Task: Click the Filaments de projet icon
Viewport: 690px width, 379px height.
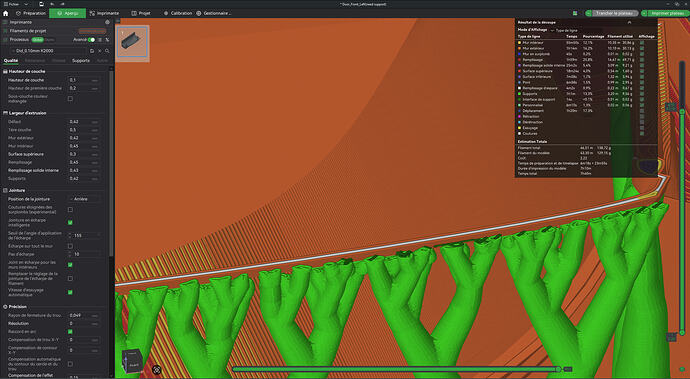Action: coord(5,31)
